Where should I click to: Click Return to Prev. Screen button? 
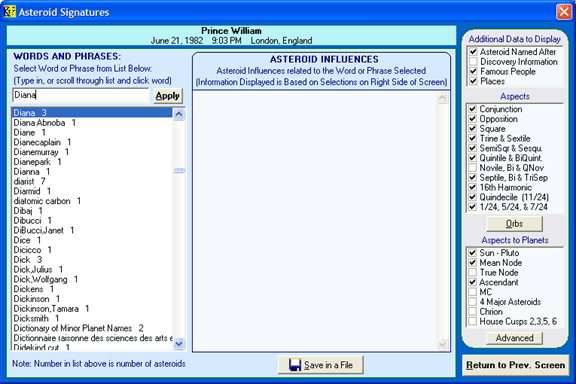(x=515, y=365)
